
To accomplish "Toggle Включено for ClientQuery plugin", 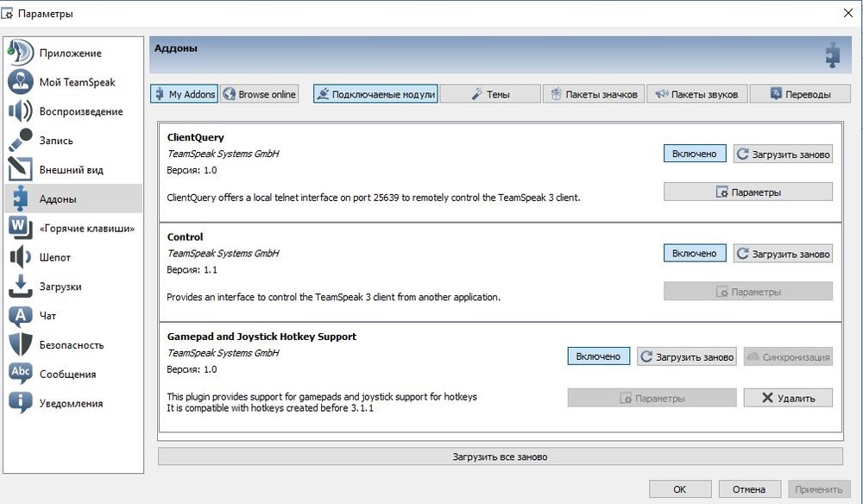I will (x=695, y=154).
